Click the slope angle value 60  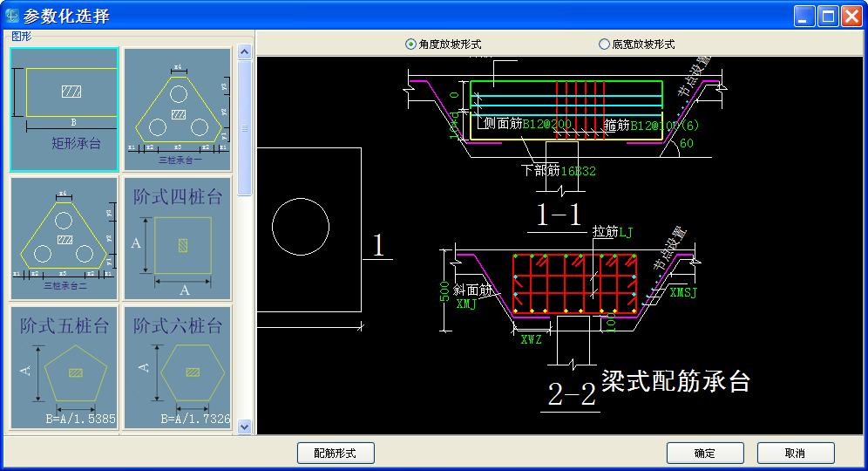[x=687, y=144]
